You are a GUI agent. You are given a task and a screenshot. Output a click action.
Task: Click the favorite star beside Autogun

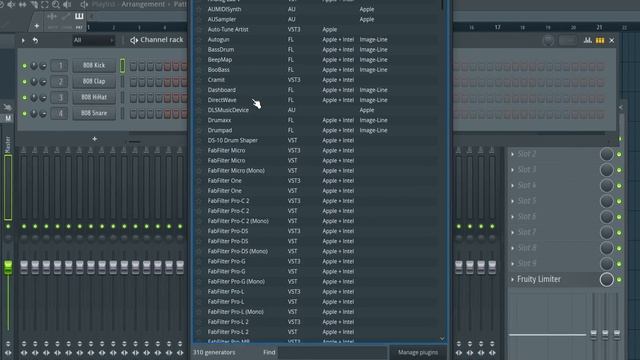pyautogui.click(x=199, y=40)
